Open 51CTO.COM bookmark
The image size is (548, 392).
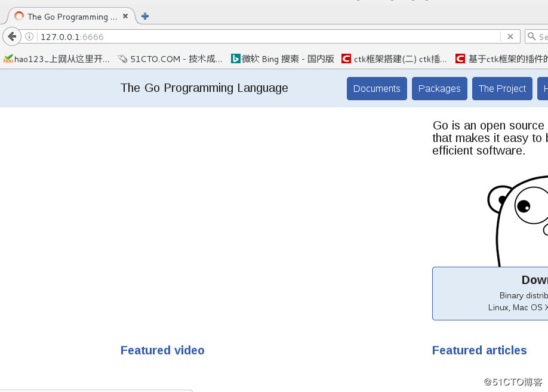[170, 58]
